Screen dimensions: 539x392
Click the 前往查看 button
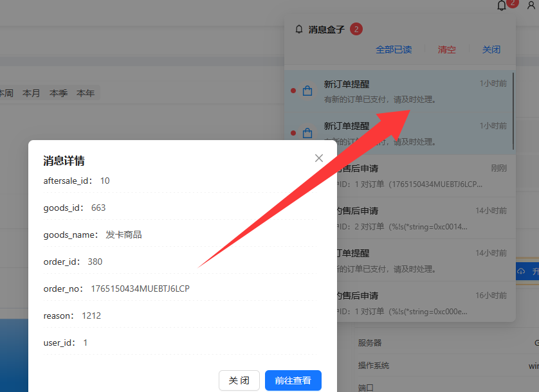click(x=293, y=380)
